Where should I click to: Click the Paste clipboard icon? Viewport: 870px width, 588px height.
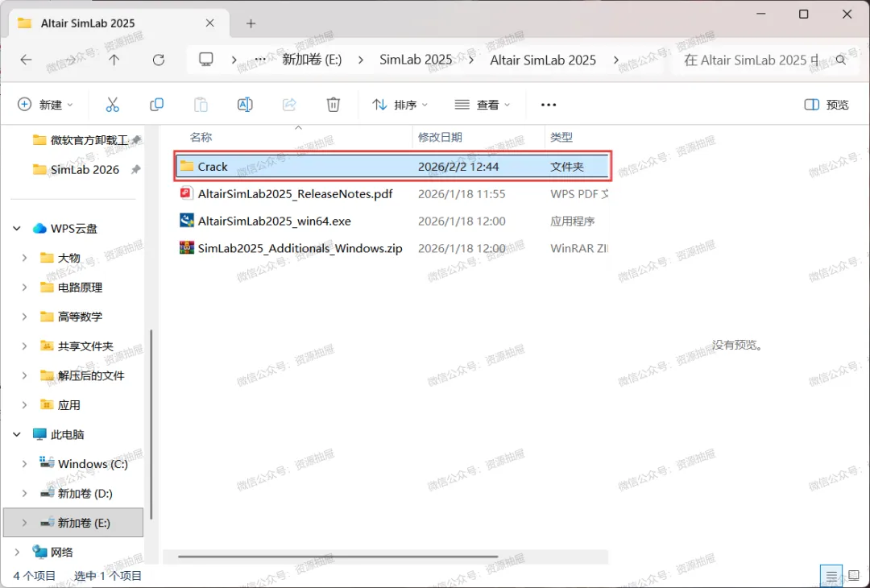(201, 104)
